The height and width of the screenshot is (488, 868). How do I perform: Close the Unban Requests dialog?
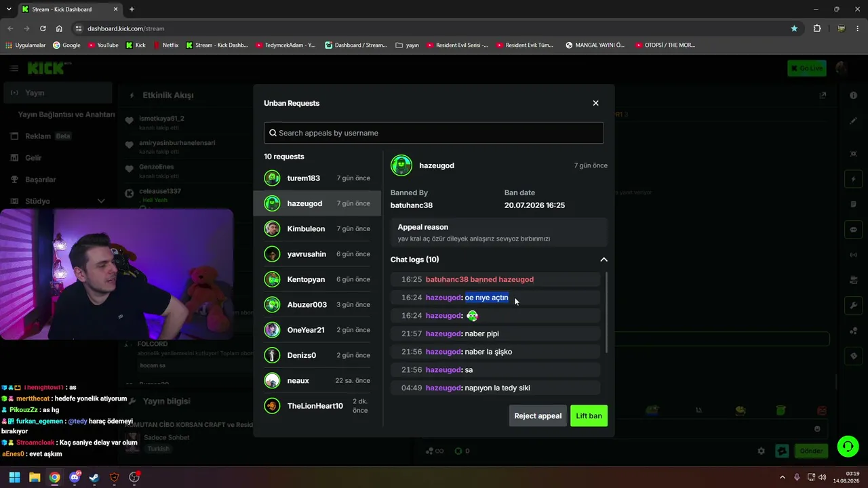(595, 103)
